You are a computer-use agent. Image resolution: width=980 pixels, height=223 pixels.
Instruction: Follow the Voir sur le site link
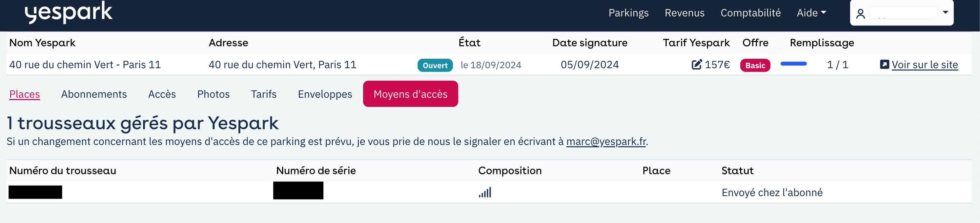tap(925, 65)
